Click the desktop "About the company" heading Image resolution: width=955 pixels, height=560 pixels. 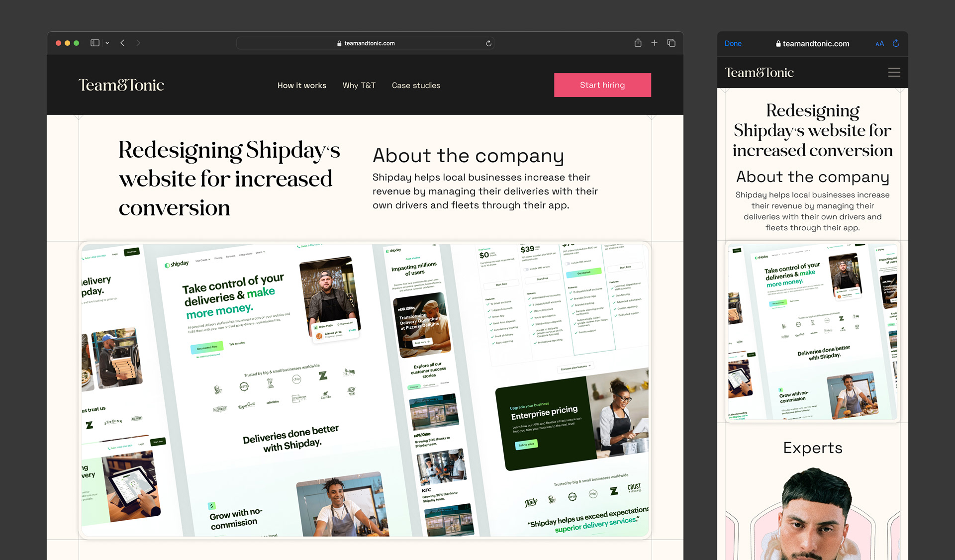pyautogui.click(x=468, y=156)
